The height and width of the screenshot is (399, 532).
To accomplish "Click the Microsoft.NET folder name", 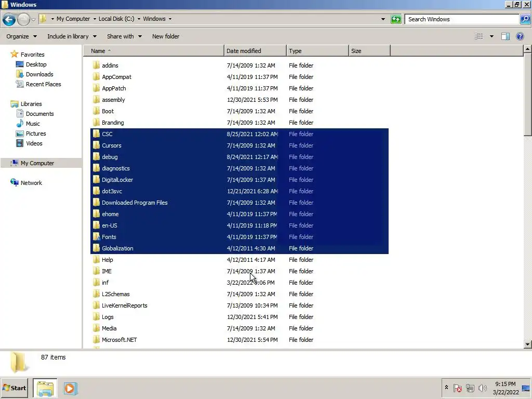I will coord(119,340).
